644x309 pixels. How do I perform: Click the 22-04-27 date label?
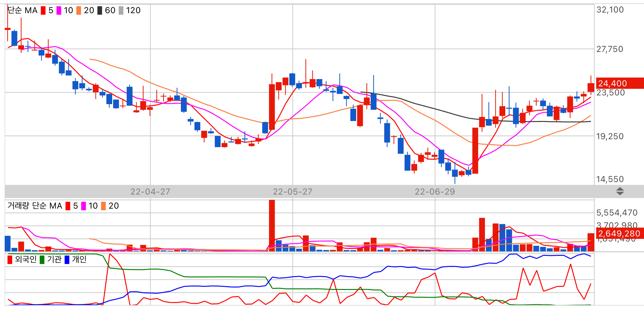(150, 192)
